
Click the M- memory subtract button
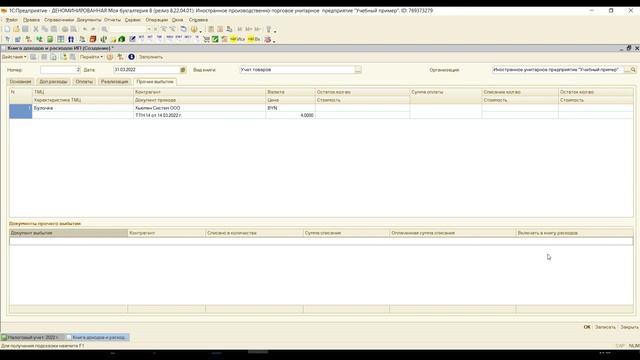point(257,29)
